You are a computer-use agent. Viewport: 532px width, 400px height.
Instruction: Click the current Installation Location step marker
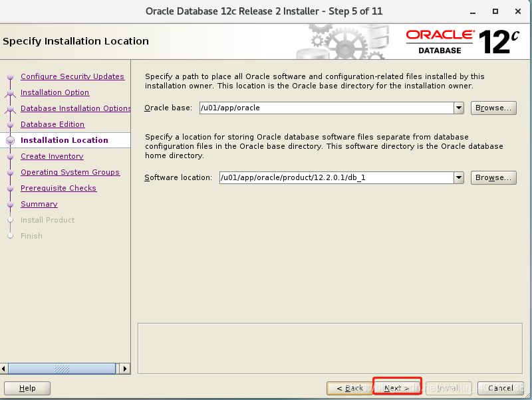10,140
